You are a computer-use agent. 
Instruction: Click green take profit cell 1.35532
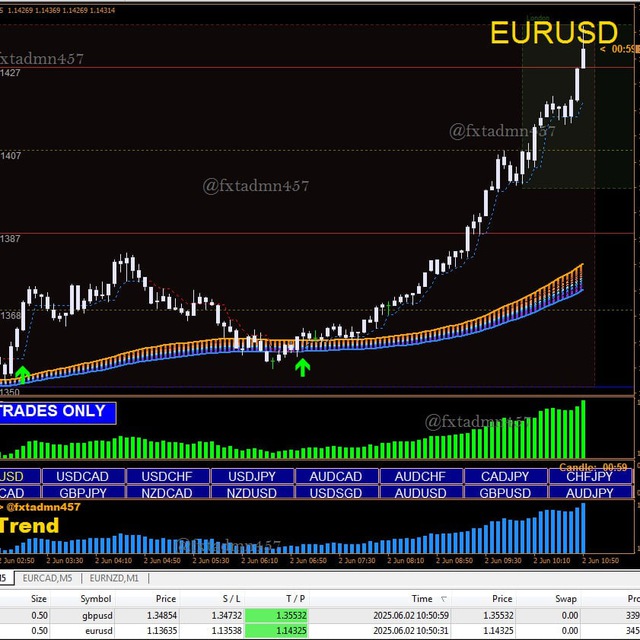pyautogui.click(x=276, y=615)
